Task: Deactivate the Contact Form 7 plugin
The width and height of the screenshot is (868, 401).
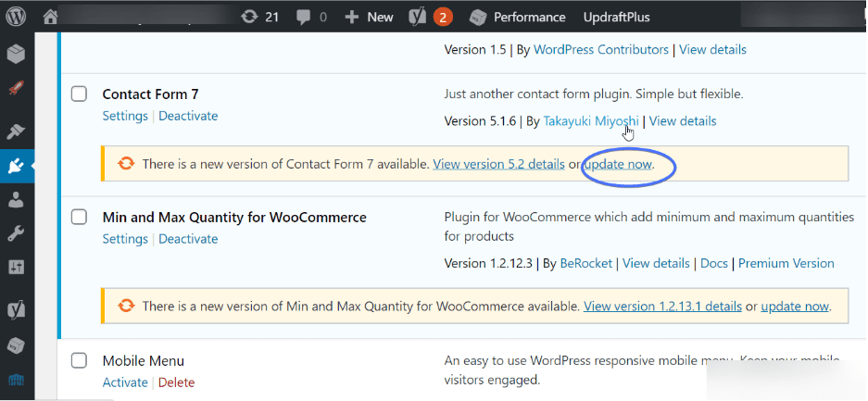Action: click(188, 116)
